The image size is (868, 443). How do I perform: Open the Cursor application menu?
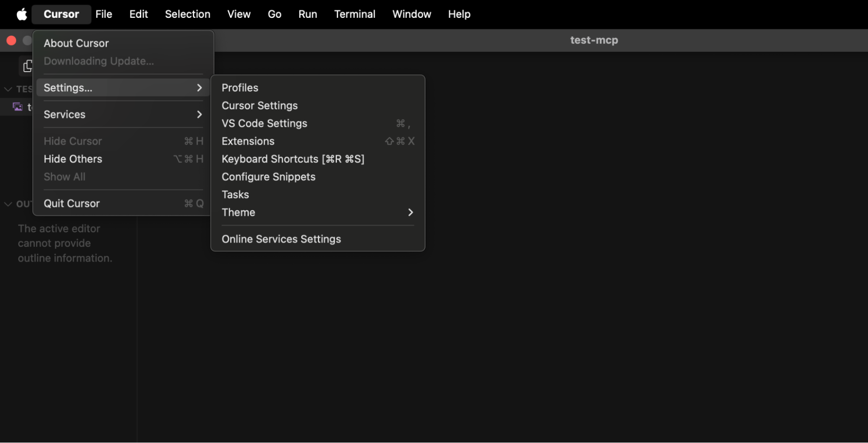point(61,14)
